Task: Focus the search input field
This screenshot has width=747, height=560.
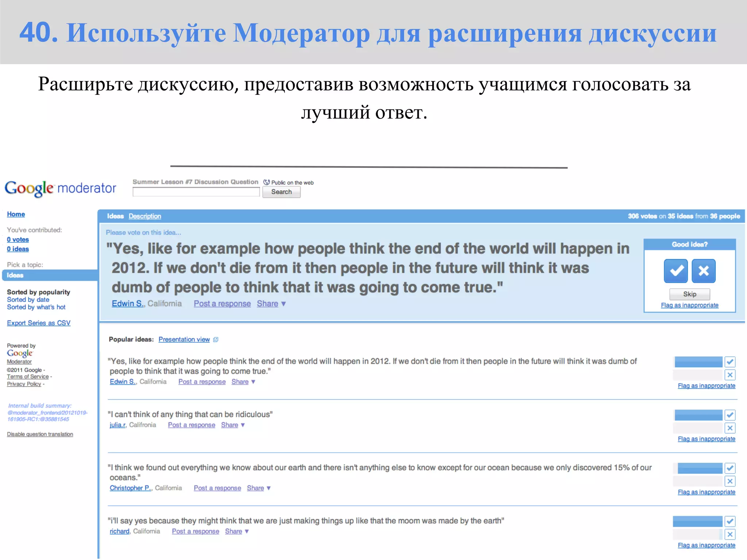Action: point(196,192)
